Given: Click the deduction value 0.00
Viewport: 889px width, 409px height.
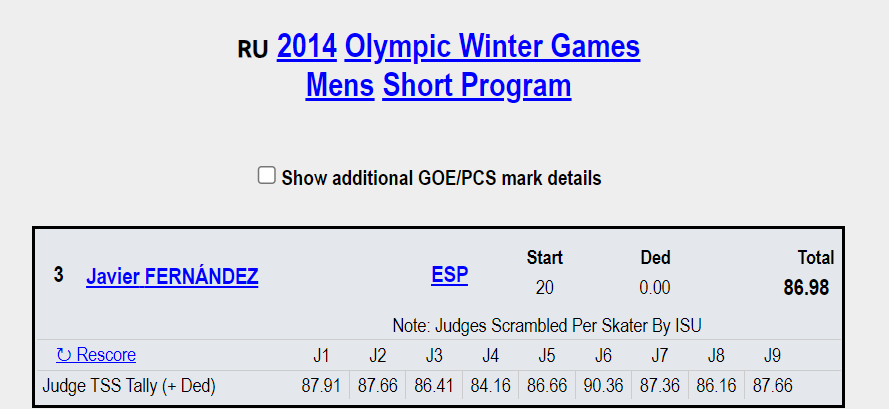Looking at the screenshot, I should point(655,288).
